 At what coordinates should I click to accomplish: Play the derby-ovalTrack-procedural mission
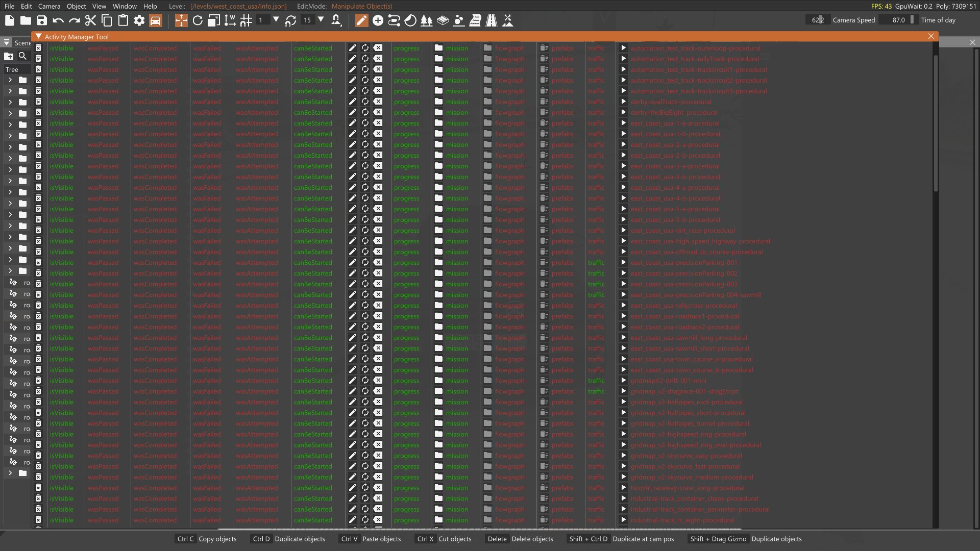tap(623, 102)
